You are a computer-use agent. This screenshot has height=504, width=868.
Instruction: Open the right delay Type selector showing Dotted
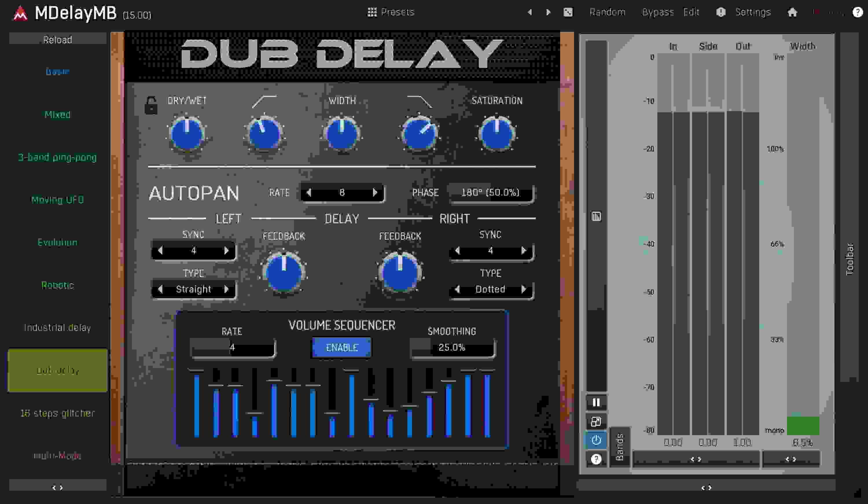[491, 289]
